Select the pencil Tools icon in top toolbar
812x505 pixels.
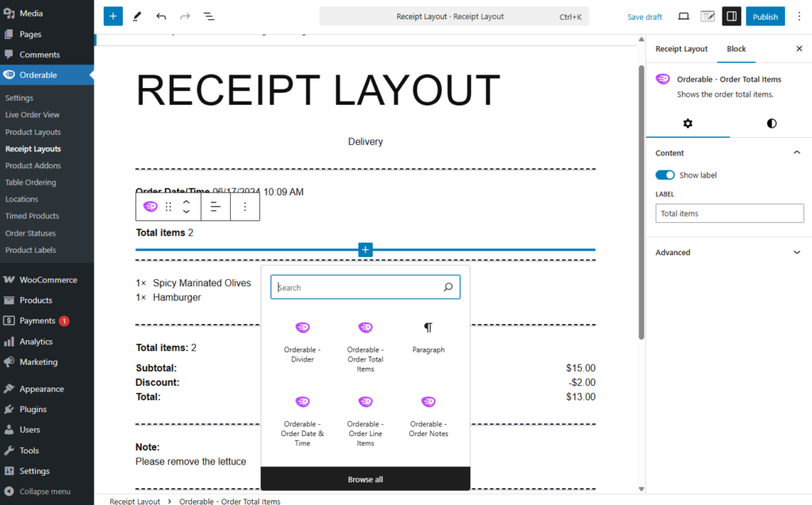(137, 17)
